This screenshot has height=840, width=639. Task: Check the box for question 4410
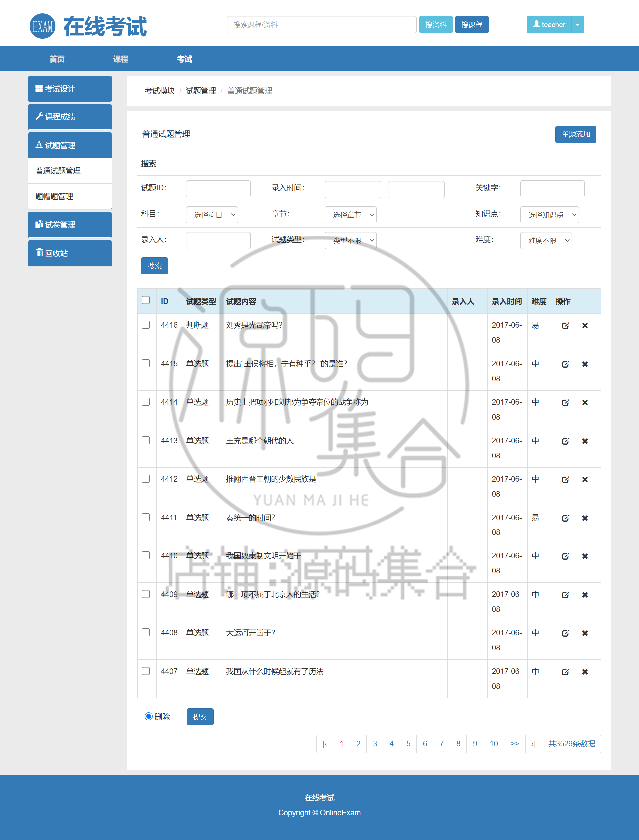146,556
